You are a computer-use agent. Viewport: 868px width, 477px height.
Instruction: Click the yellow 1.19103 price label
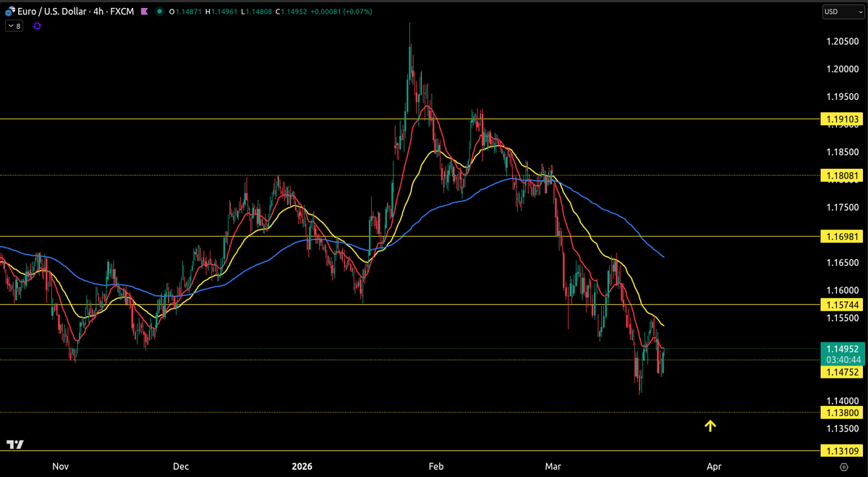pos(841,119)
